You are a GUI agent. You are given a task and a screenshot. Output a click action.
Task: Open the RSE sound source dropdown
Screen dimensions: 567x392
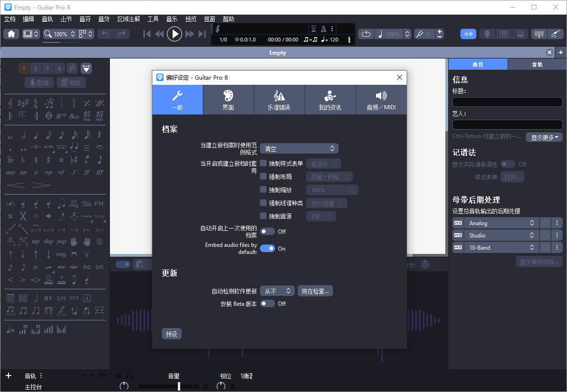pyautogui.click(x=321, y=216)
